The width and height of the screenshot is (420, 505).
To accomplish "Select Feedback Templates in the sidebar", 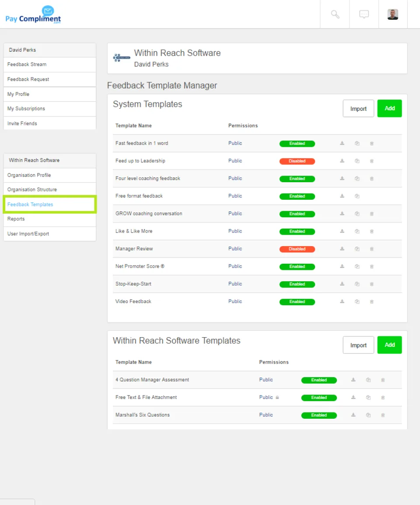I will click(49, 204).
